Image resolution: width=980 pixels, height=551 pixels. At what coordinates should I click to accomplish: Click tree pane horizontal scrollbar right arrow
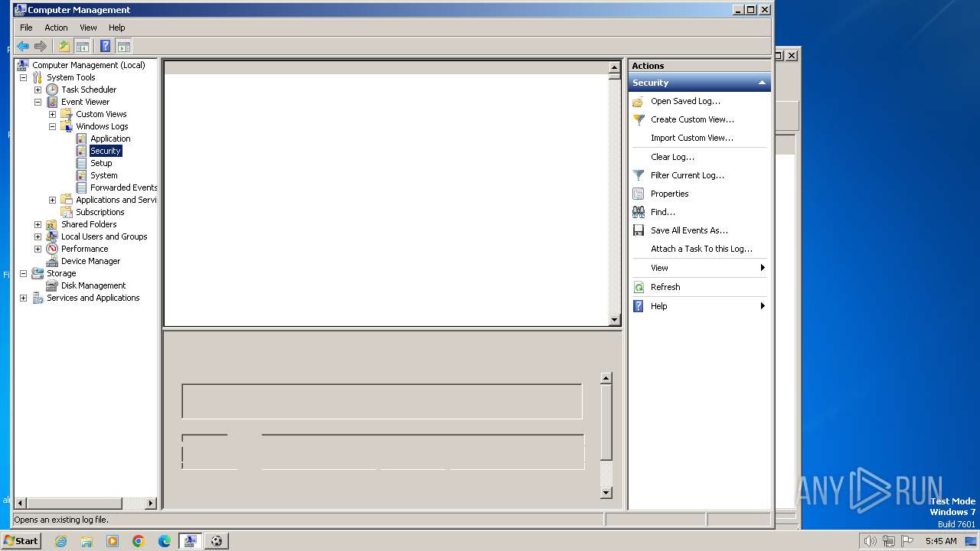150,503
